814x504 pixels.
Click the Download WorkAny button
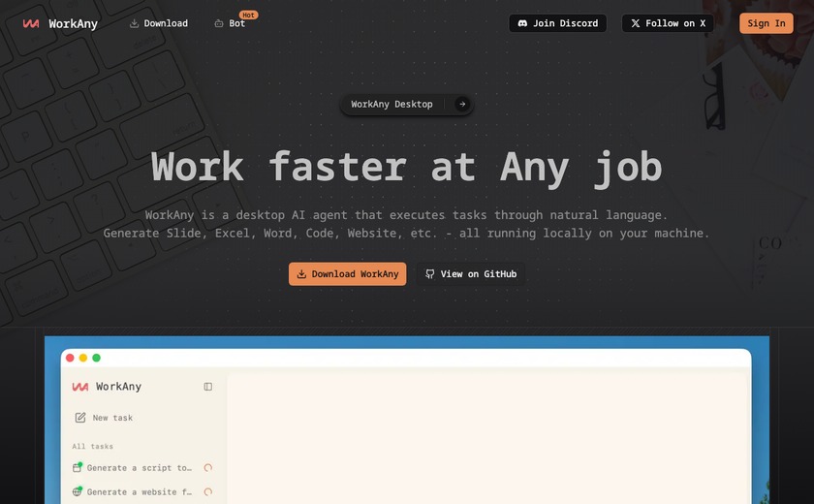347,274
